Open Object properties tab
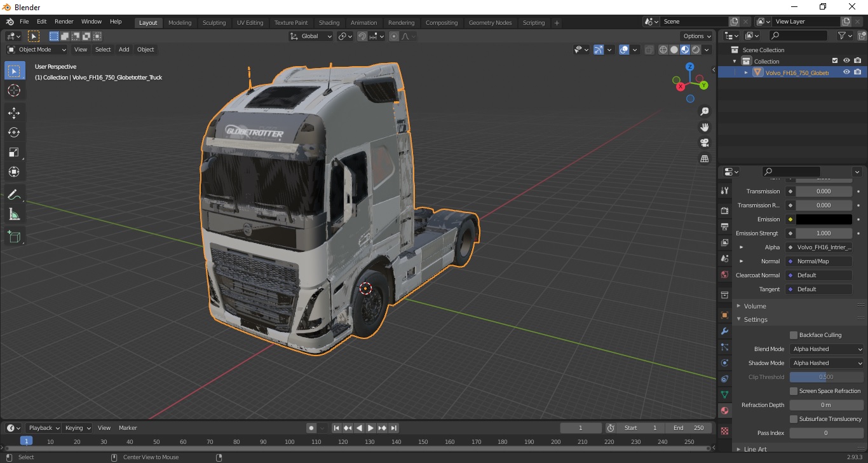868x463 pixels. (x=724, y=315)
